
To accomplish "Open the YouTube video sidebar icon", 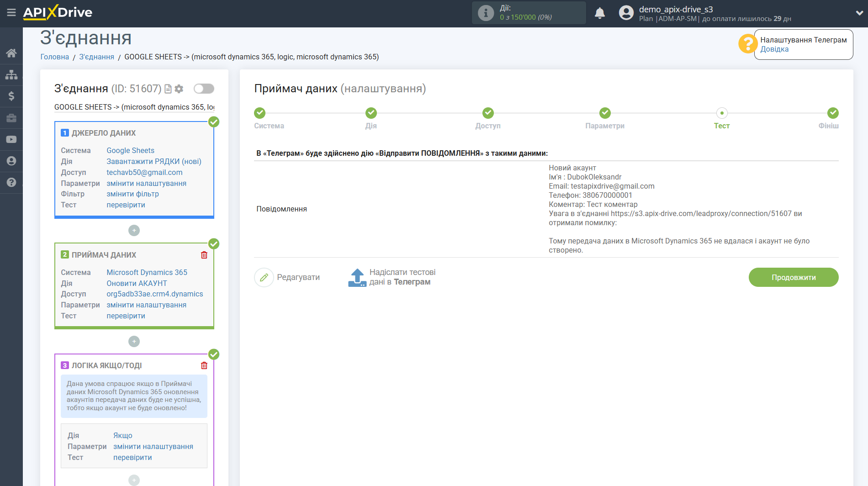I will click(11, 139).
